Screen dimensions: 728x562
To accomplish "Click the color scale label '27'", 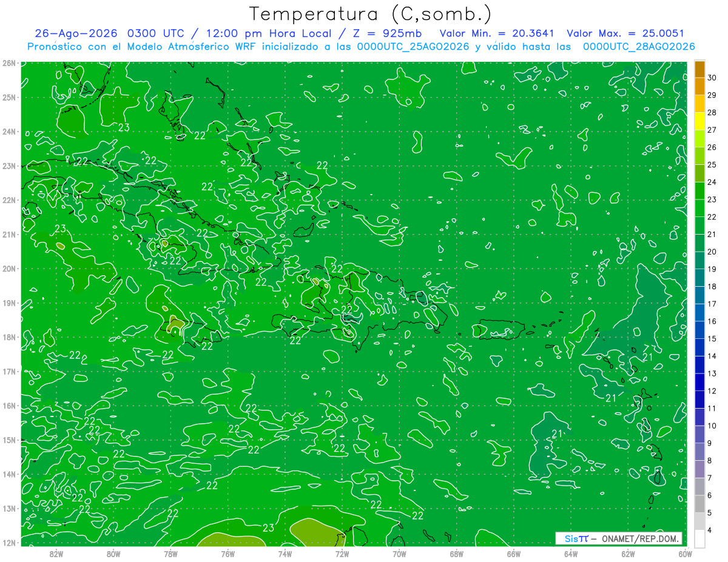I will [x=712, y=130].
